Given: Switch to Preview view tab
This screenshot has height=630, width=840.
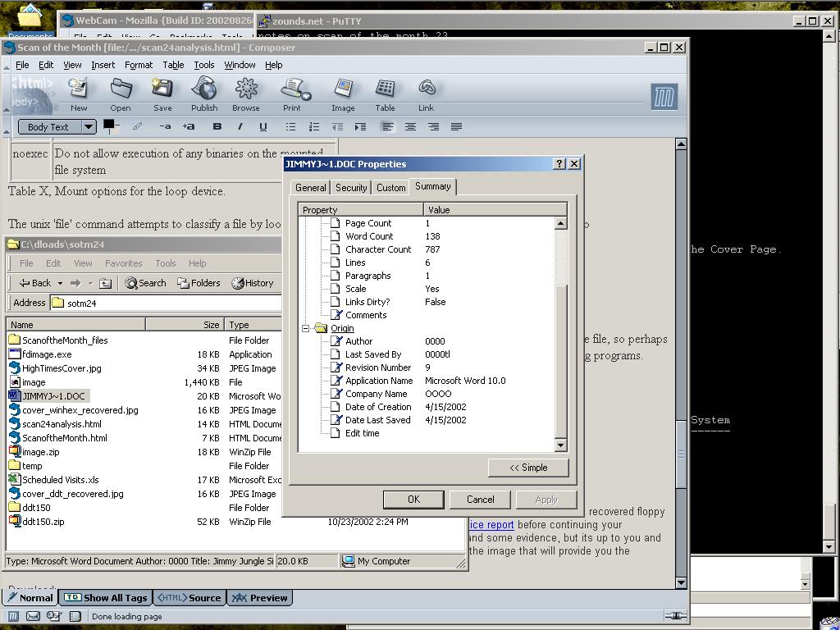Looking at the screenshot, I should pyautogui.click(x=260, y=598).
